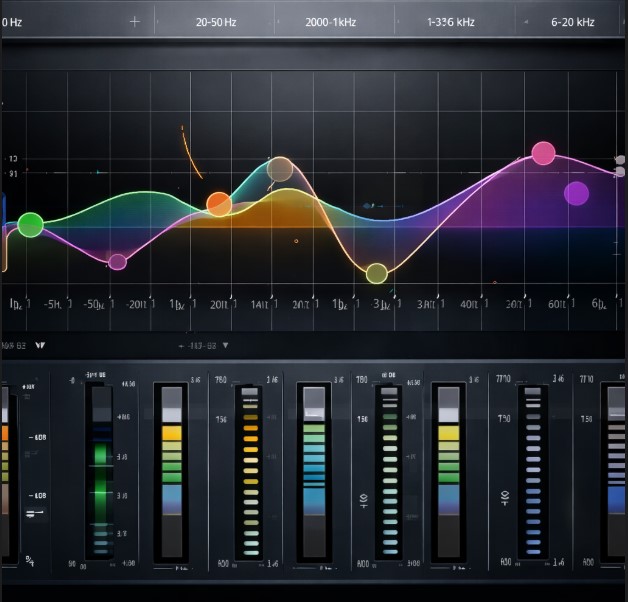Adjust the white handle on first yellow-green-blue fader
The width and height of the screenshot is (628, 602).
click(x=172, y=415)
